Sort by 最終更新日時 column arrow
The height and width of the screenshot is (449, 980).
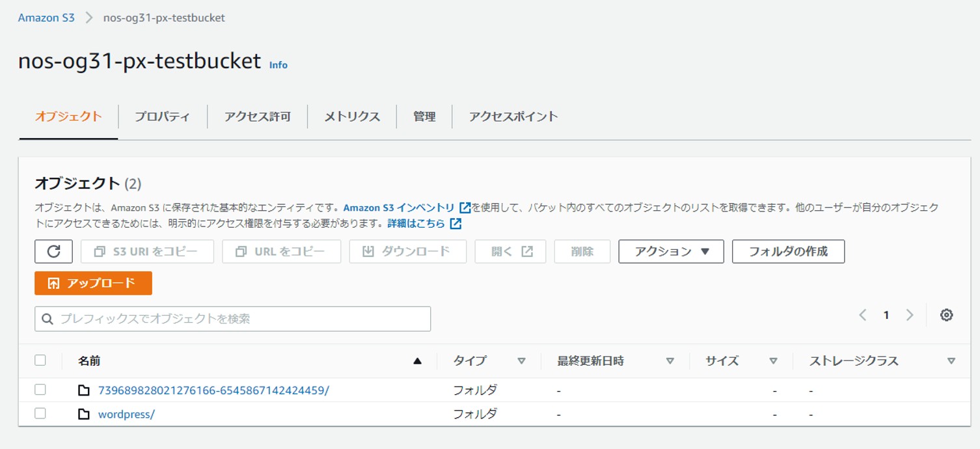point(670,361)
